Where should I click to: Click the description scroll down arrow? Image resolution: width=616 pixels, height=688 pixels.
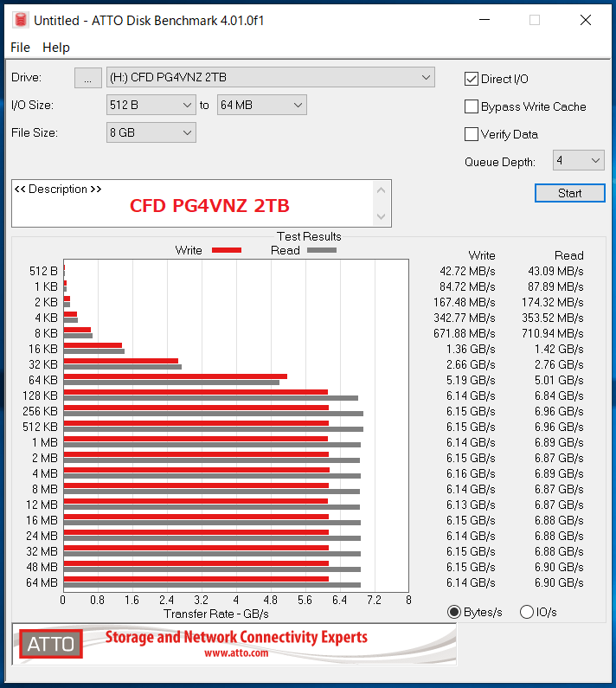[x=381, y=216]
